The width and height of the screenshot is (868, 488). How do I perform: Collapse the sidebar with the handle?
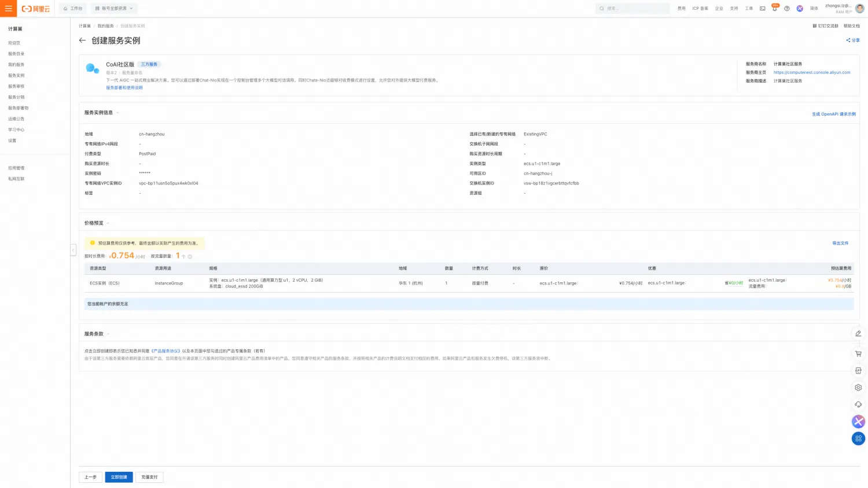pos(73,250)
